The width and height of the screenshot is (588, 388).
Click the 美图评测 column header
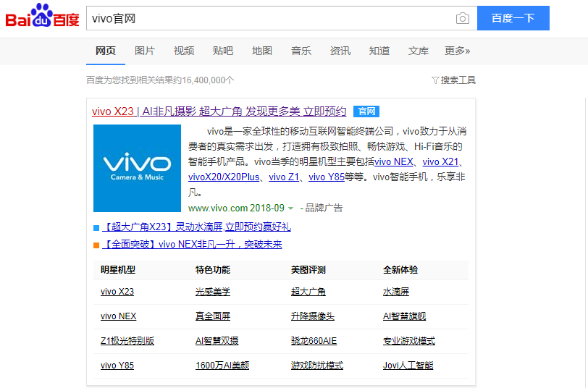coord(308,270)
